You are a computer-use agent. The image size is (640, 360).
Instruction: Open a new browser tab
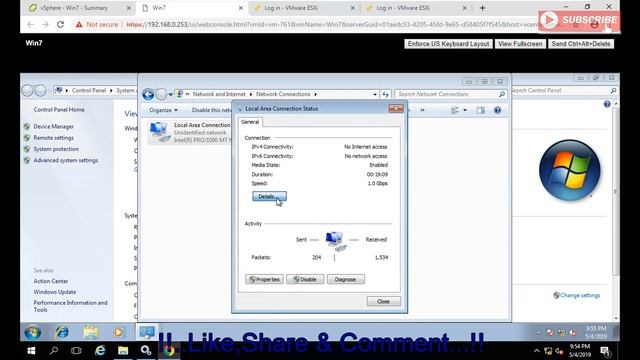tap(482, 8)
